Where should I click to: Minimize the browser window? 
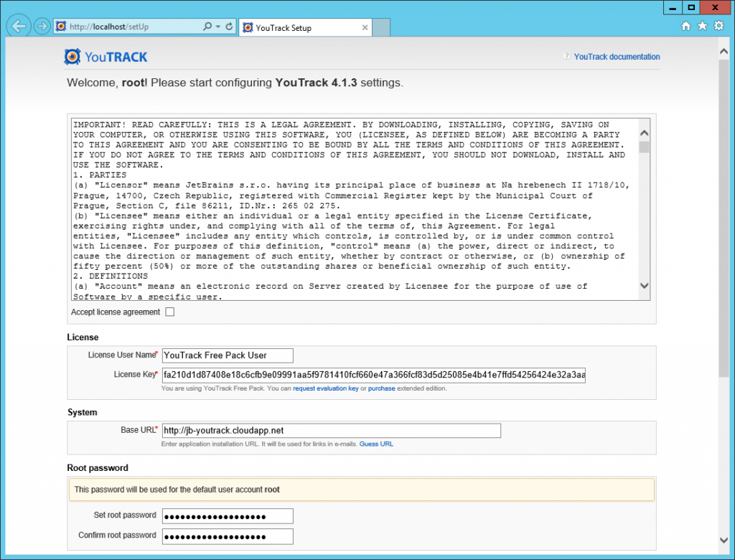pyautogui.click(x=673, y=7)
